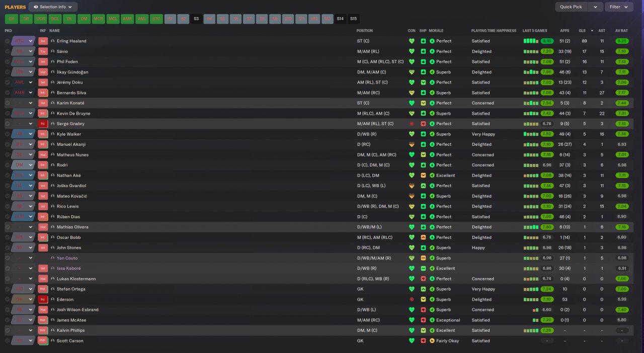Click the Int info badge for Erling Haaland

43,41
